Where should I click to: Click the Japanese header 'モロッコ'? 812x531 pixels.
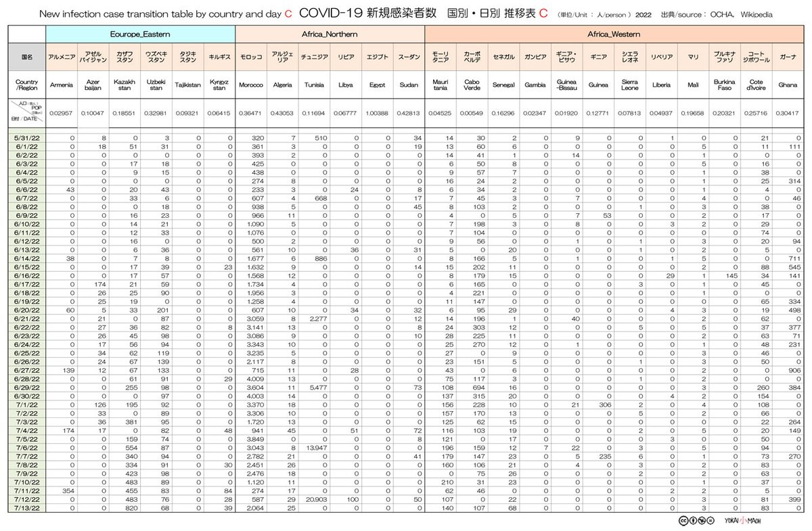(250, 57)
